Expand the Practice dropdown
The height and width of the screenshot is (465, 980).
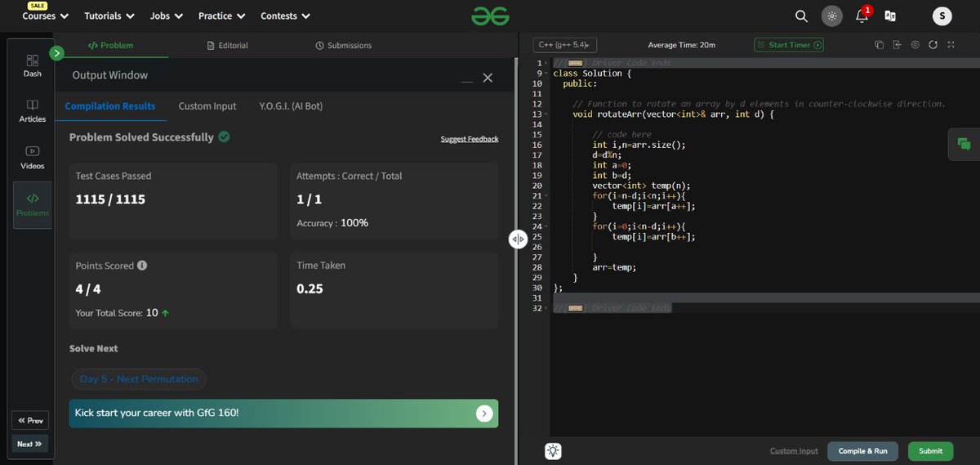pos(221,16)
